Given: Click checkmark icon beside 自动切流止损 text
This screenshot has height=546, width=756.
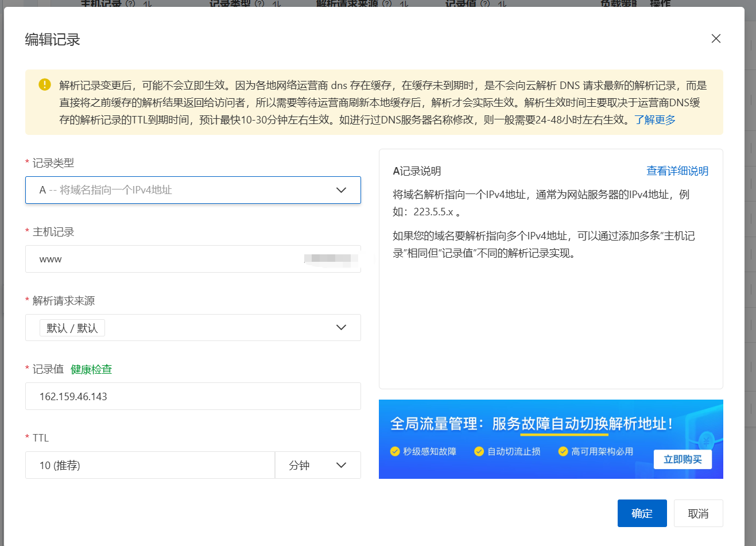Looking at the screenshot, I should pyautogui.click(x=478, y=452).
